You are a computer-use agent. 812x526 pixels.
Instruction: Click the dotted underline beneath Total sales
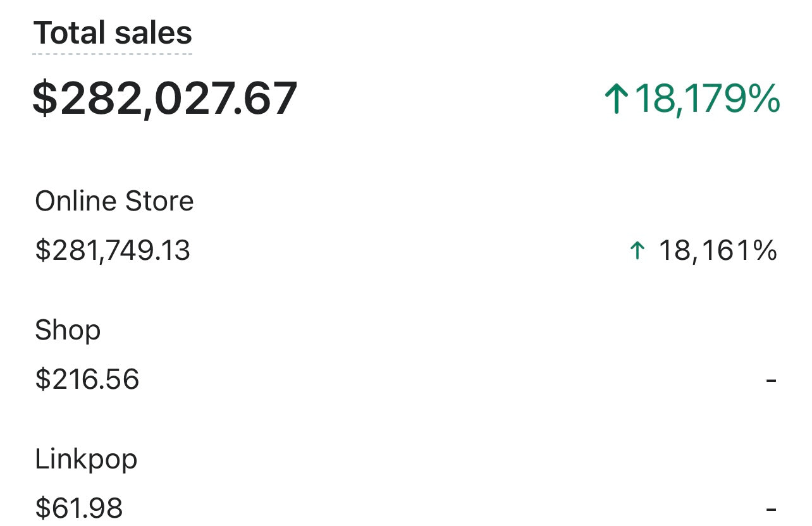[113, 54]
